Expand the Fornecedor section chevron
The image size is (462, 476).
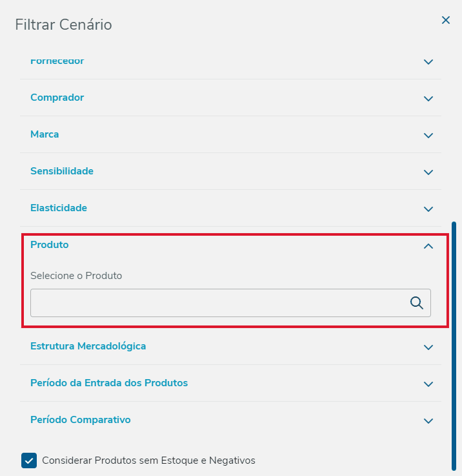[428, 62]
